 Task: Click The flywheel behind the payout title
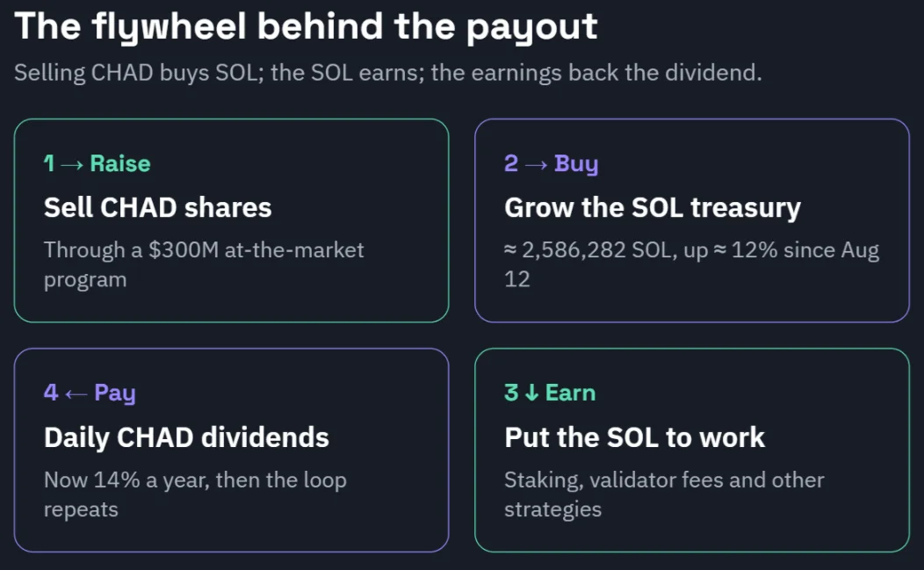click(306, 27)
